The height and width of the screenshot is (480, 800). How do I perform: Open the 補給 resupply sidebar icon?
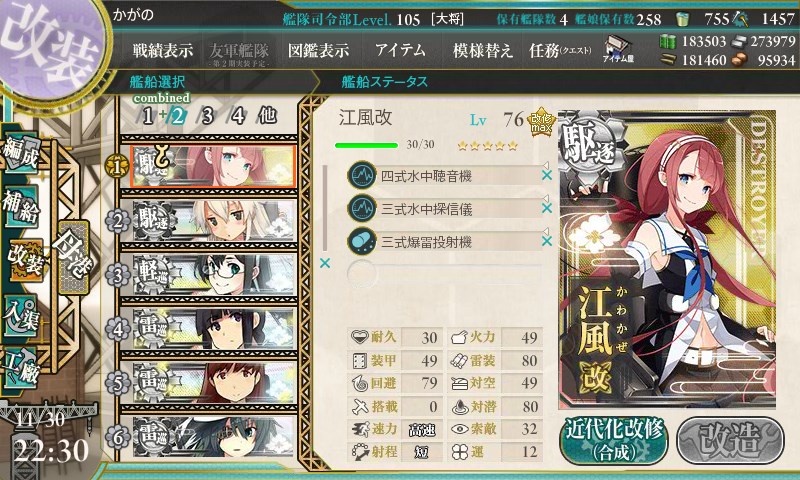(x=20, y=206)
